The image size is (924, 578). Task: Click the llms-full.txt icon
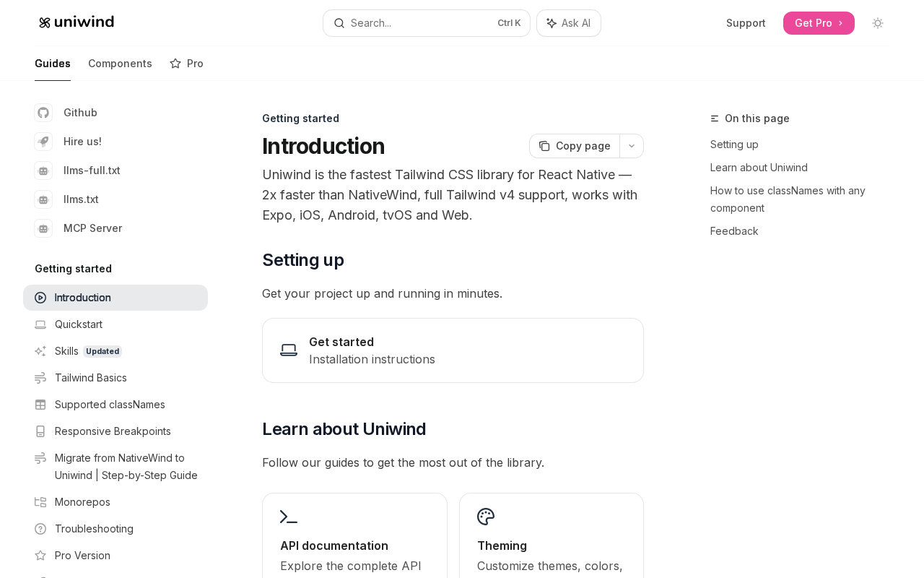click(43, 171)
